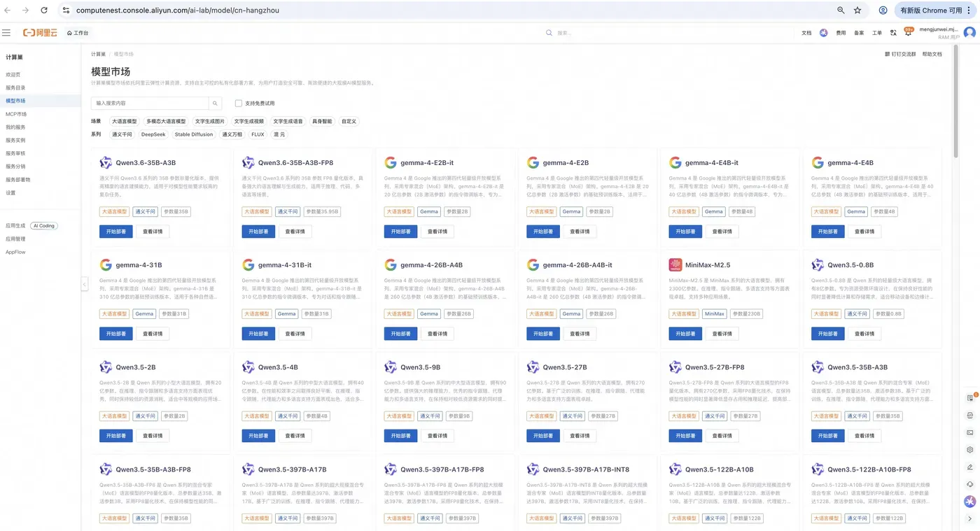
Task: Filter scenes by 大语言模型
Action: tap(125, 121)
